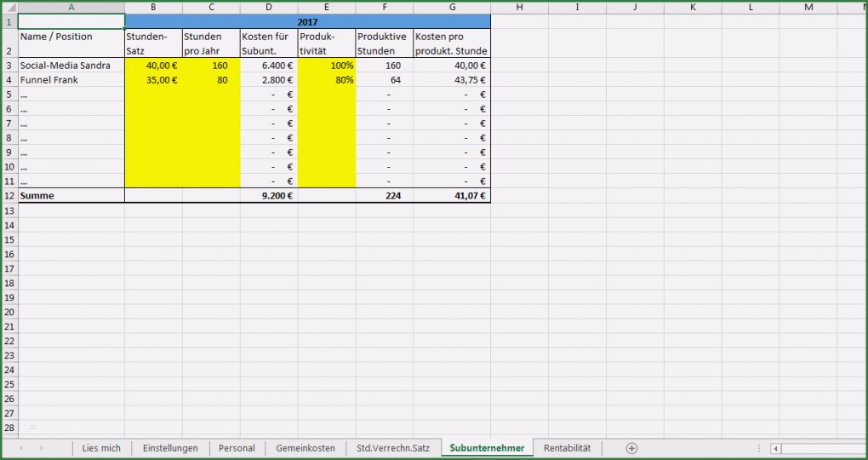This screenshot has width=868, height=460.
Task: Click the 160 Stunden pro Jahr yellow cell
Action: click(211, 66)
